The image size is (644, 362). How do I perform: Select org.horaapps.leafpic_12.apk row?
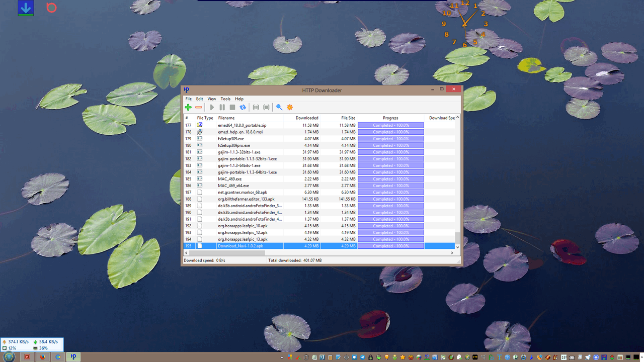319,232
